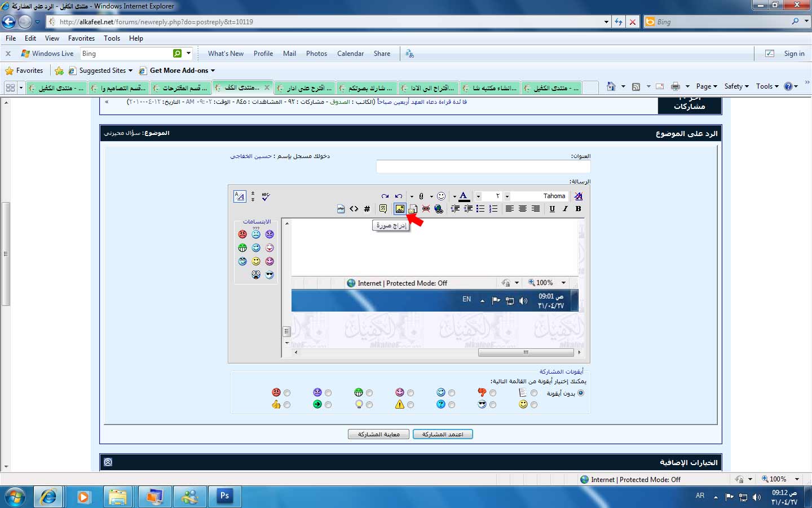Click the Insert Link globe icon
Image resolution: width=812 pixels, height=508 pixels.
[439, 209]
